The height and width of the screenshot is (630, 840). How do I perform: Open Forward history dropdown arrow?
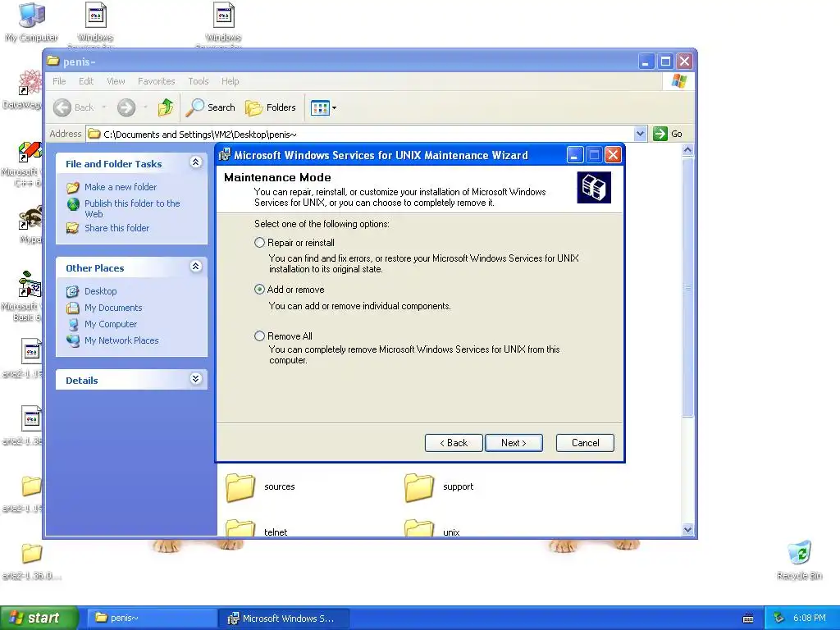pos(145,107)
